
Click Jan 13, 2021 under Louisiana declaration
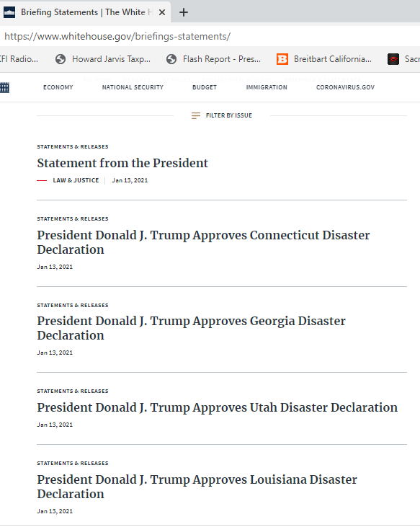coord(55,511)
